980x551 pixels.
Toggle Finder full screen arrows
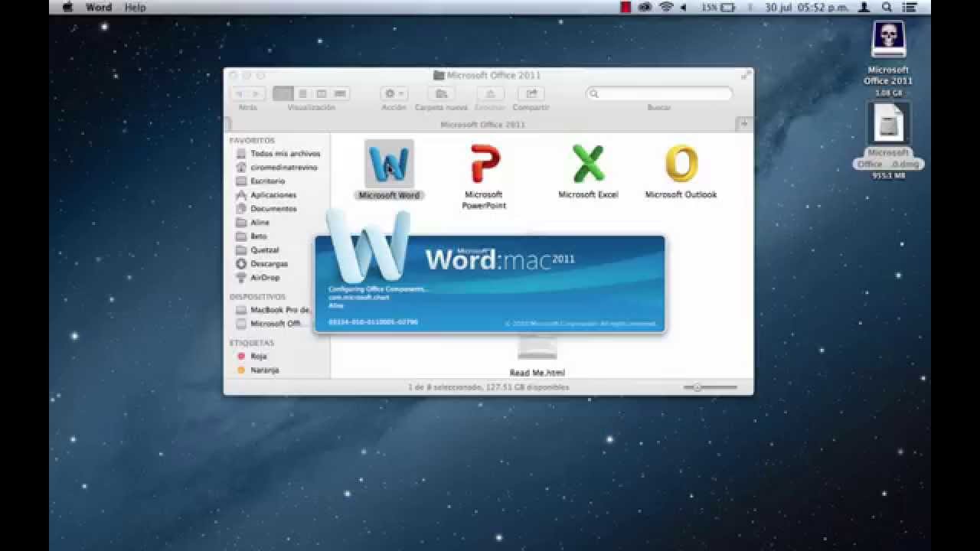(746, 75)
